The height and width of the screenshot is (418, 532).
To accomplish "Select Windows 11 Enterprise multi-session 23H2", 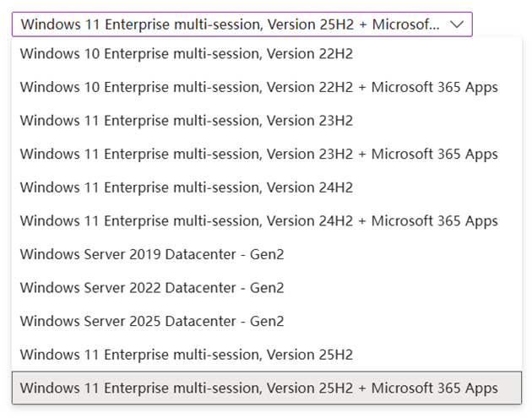I will pos(187,121).
